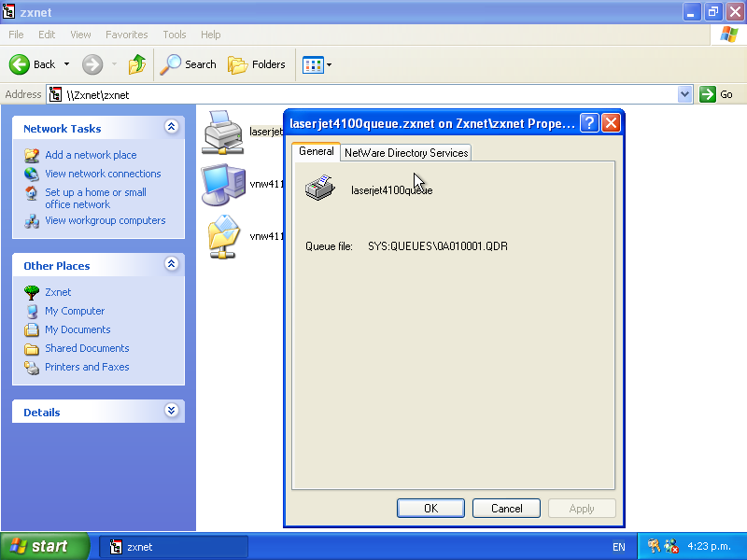Click Cancel in the Properties dialog
This screenshot has width=747, height=560.
506,508
